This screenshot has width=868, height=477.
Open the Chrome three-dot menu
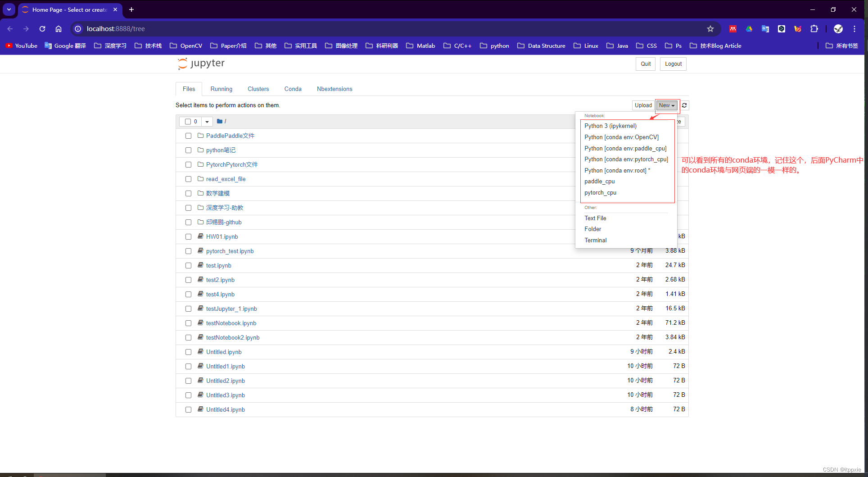(854, 28)
